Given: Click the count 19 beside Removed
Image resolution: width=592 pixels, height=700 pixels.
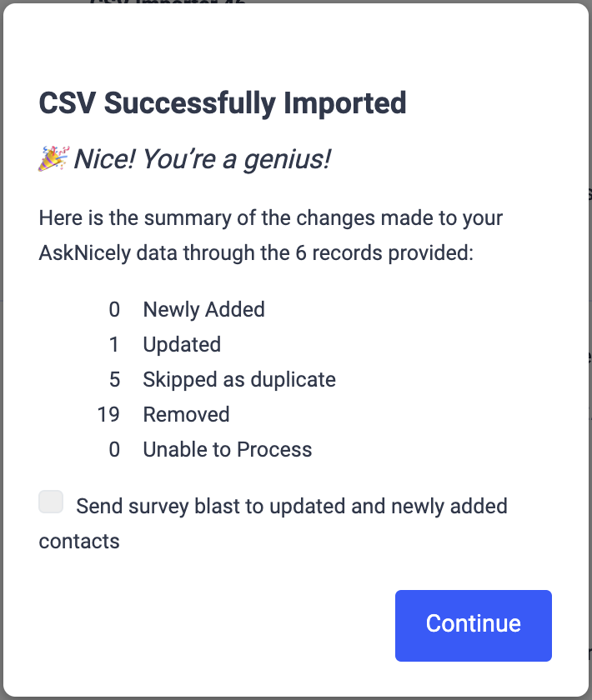Looking at the screenshot, I should point(108,414).
